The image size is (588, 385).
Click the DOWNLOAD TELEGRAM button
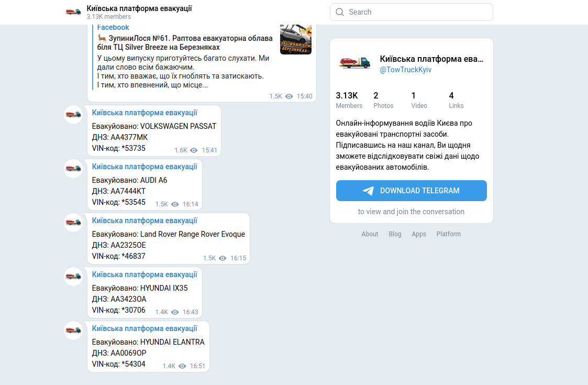[412, 191]
